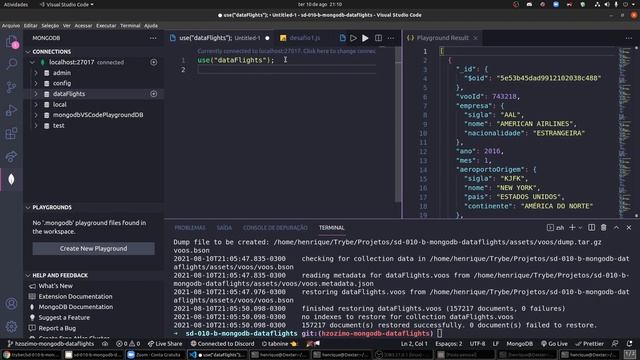Open Extension Documentation link
Screen dimensions: 640x360
click(x=76, y=297)
